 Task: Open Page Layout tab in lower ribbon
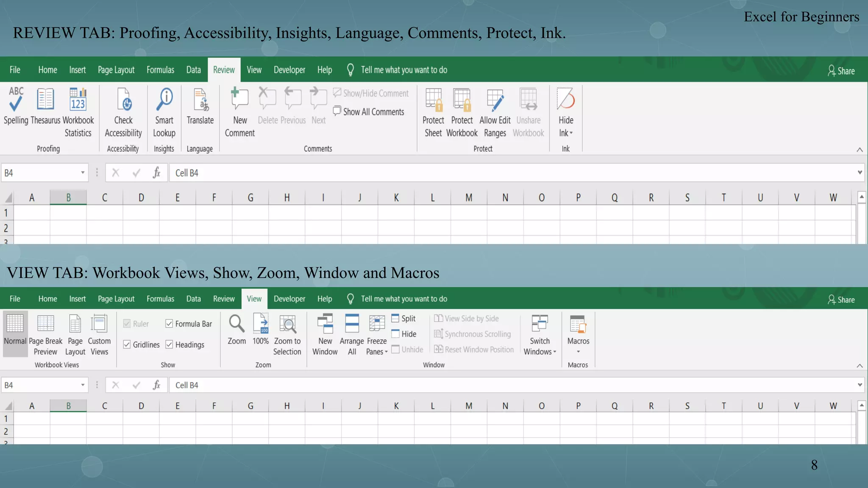pyautogui.click(x=116, y=299)
